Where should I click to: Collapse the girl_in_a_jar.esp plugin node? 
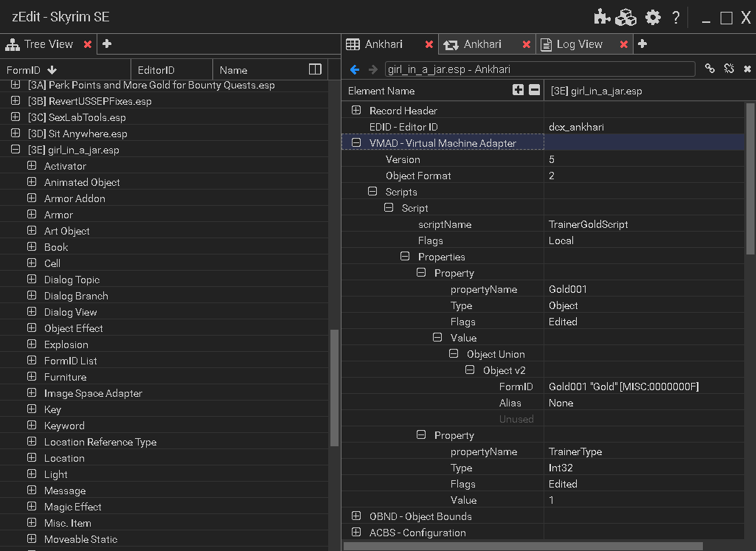tap(15, 149)
